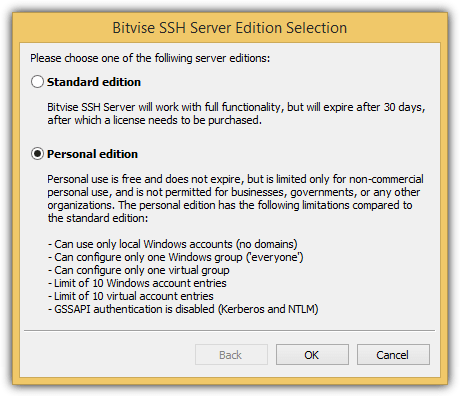Click the 'expire after 30 days' description line

click(236, 107)
